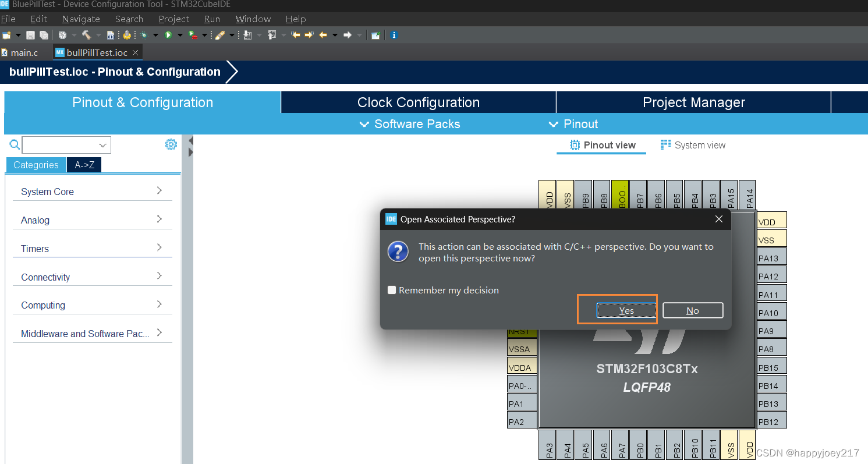The width and height of the screenshot is (868, 464).
Task: Click the magnifier search icon
Action: 15,144
